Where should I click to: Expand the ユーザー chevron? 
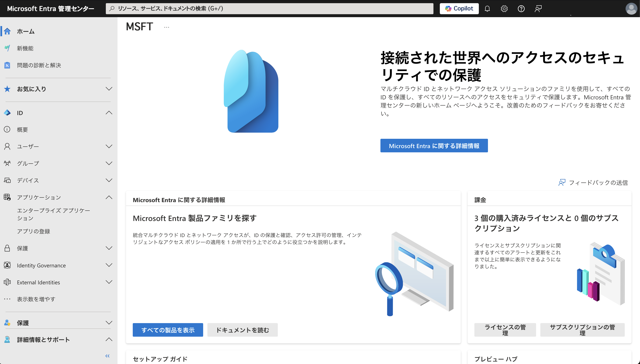[109, 146]
